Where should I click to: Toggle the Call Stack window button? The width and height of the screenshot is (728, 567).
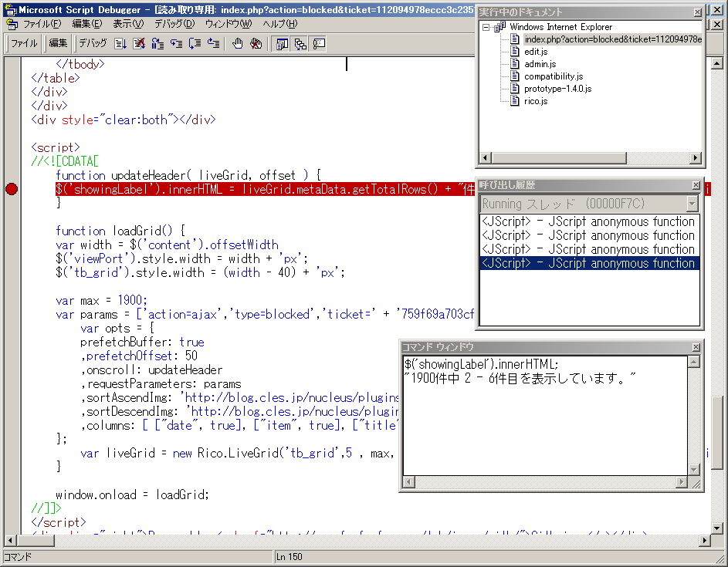click(300, 43)
